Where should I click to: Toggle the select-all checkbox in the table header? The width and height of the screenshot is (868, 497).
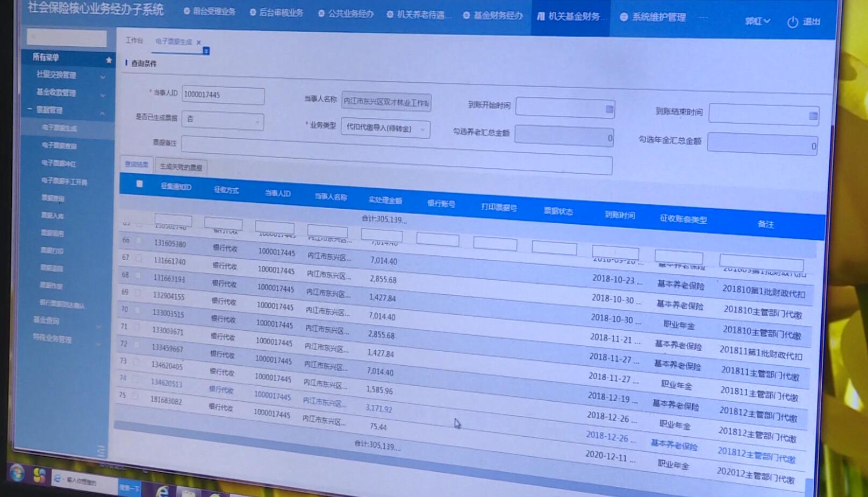point(139,183)
